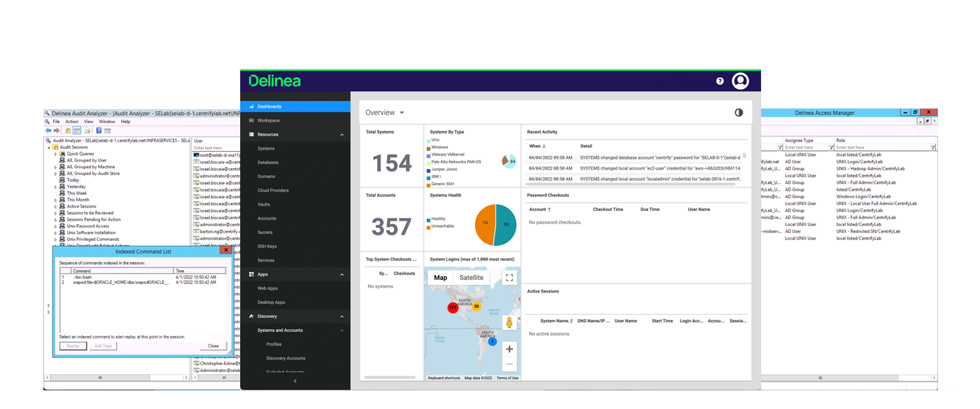Select the /bin/bash command row
The image size is (980, 409).
(x=143, y=277)
